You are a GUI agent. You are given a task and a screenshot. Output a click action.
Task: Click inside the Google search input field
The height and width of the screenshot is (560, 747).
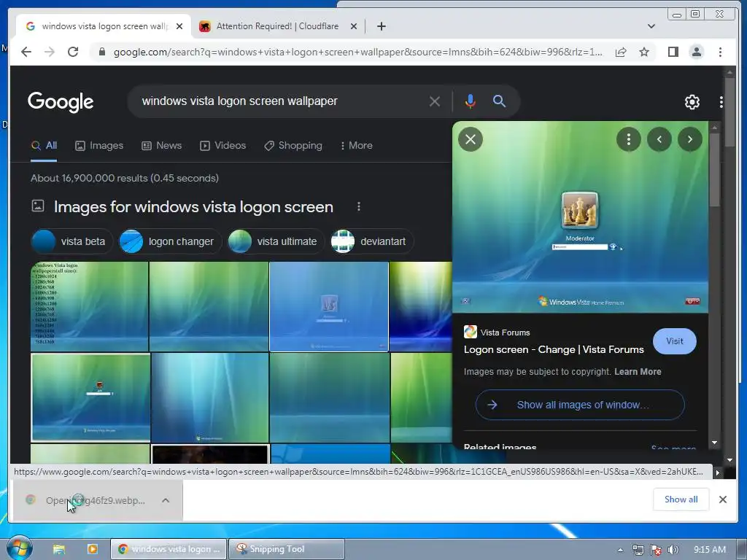281,101
